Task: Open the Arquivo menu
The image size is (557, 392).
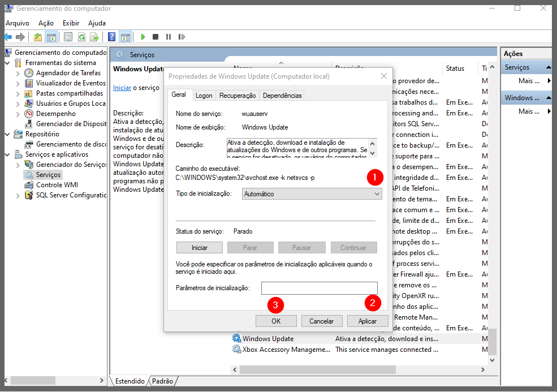Action: click(x=18, y=23)
